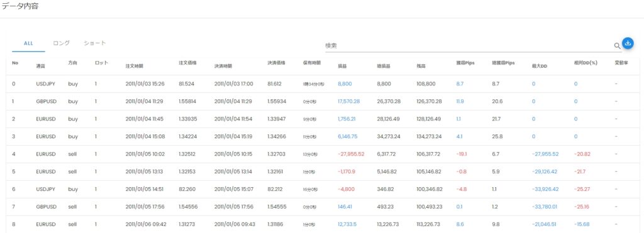644x233 pixels.
Task: Click balance value 126,370.28
Action: [429, 101]
